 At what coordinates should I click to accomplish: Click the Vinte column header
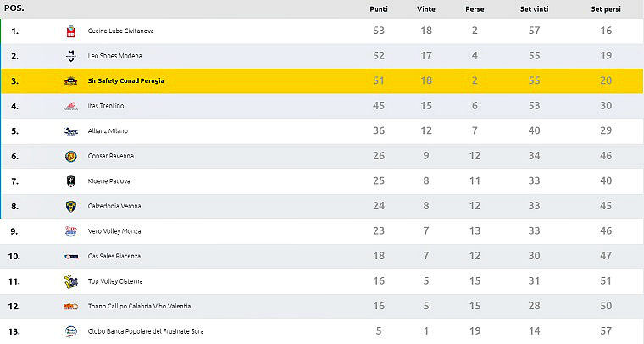tap(426, 9)
